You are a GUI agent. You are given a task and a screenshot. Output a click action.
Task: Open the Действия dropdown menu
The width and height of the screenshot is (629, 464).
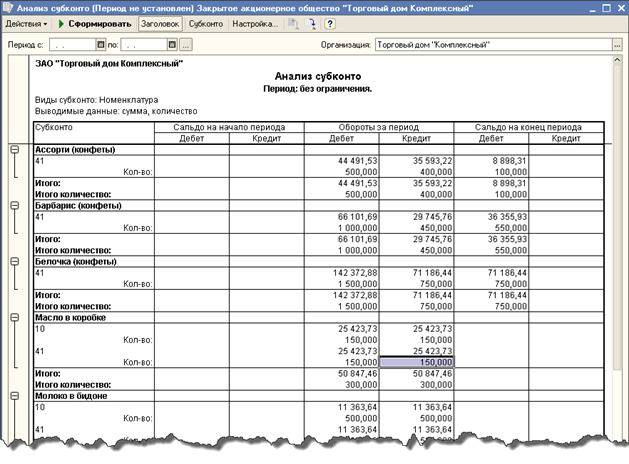pos(26,24)
